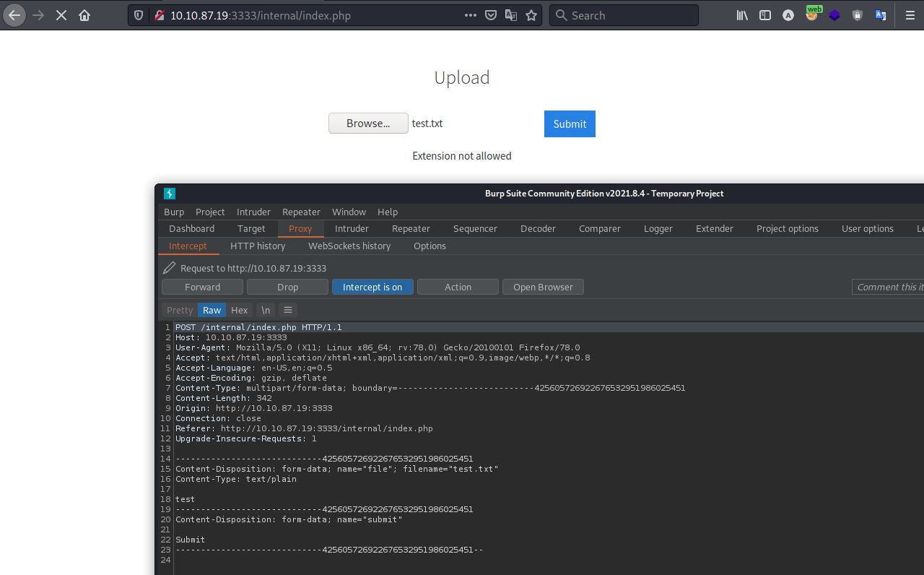Switch to the Sequencer tab
Image resolution: width=924 pixels, height=575 pixels.
[475, 228]
